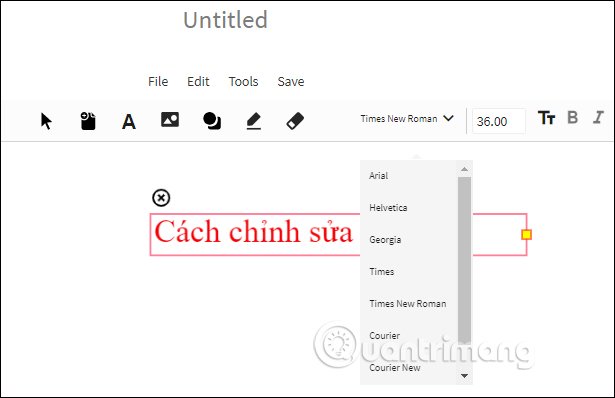Click the font size field 36.00

point(499,122)
